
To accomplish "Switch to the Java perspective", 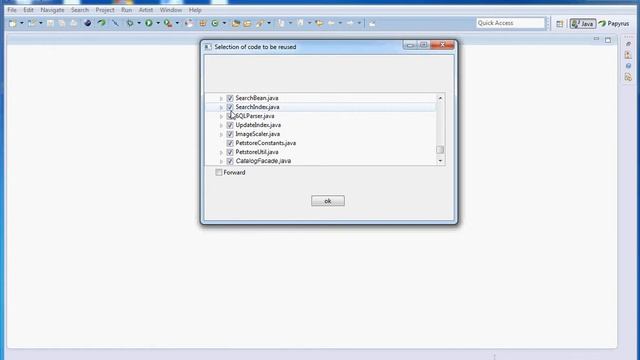I will [582, 24].
